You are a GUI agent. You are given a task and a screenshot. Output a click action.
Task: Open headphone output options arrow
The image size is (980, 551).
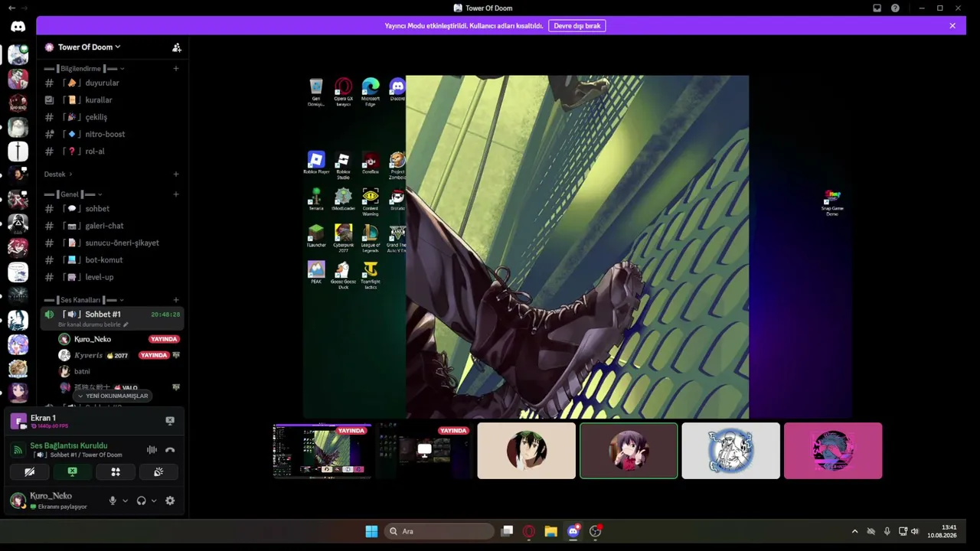pos(154,500)
